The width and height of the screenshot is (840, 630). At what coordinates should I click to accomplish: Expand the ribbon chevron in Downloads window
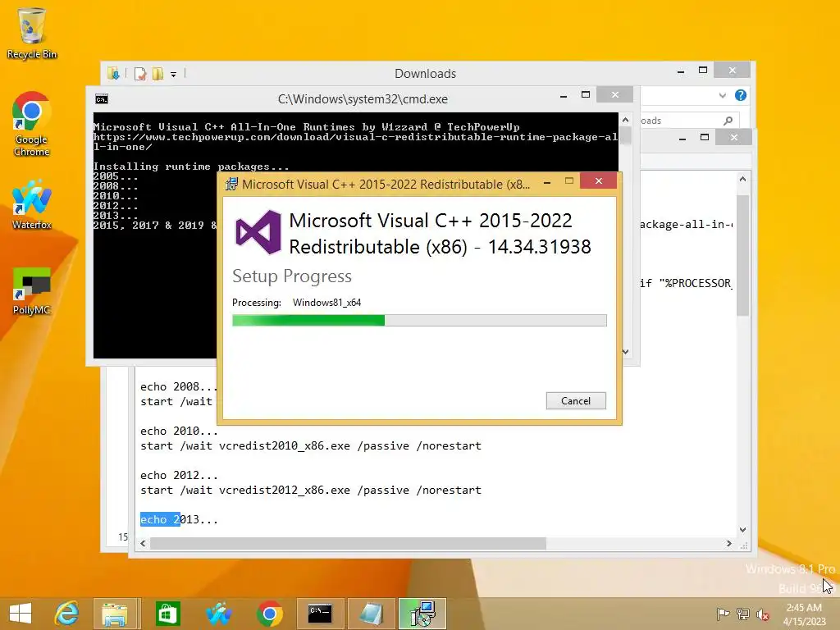722,95
